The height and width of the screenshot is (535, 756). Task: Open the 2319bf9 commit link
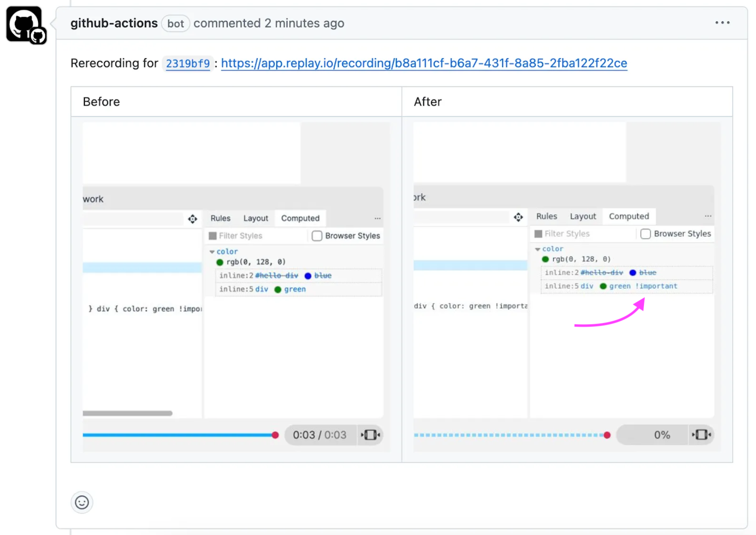click(x=188, y=64)
